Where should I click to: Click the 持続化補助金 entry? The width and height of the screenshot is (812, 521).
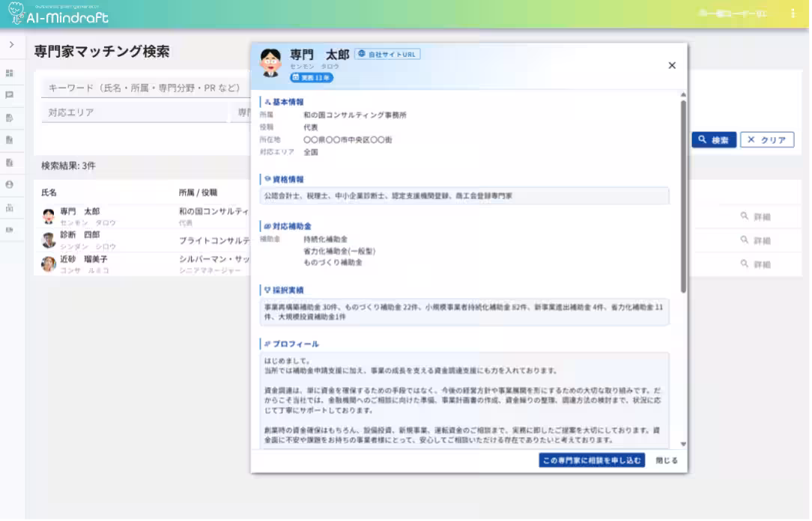pyautogui.click(x=327, y=240)
